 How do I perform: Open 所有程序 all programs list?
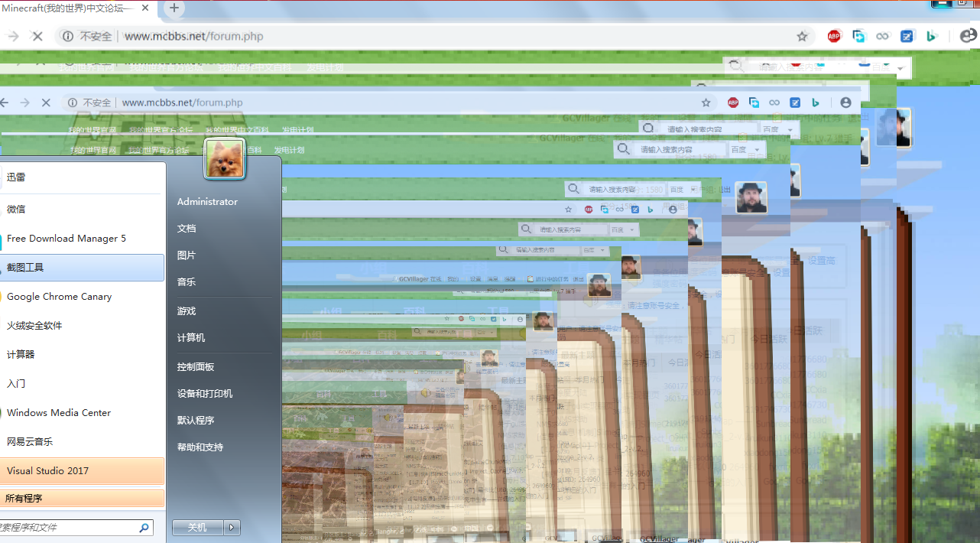(x=82, y=499)
